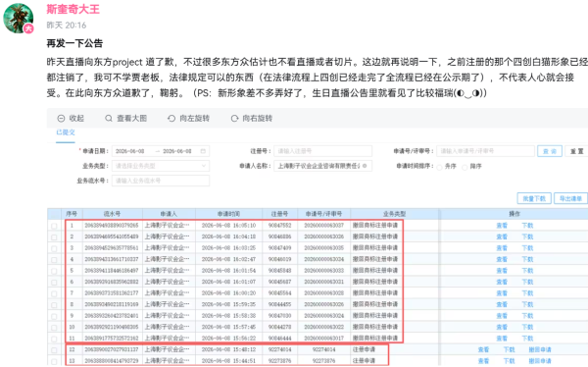Click 撤回申请 link in row 12
The image size is (588, 367).
click(x=540, y=349)
